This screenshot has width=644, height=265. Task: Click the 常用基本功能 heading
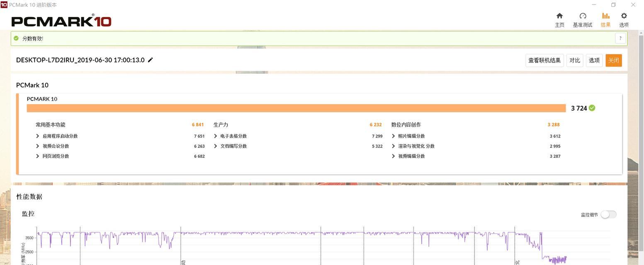point(50,125)
